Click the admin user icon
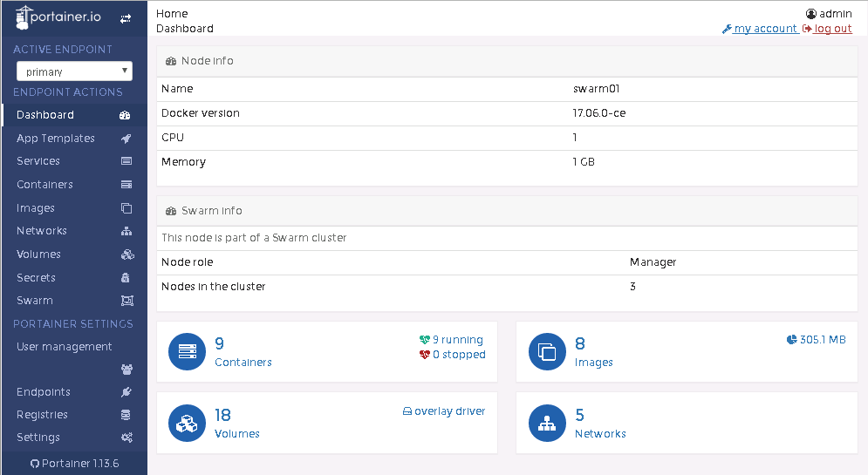 click(811, 14)
